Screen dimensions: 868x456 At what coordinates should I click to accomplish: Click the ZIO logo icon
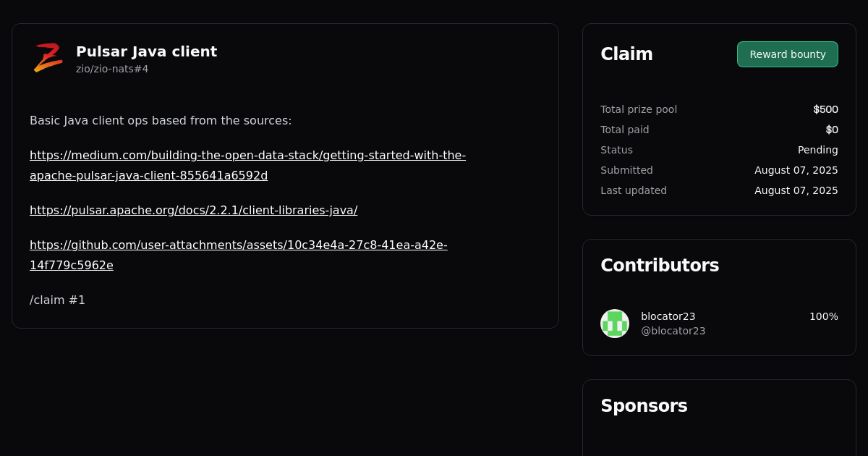pyautogui.click(x=47, y=57)
